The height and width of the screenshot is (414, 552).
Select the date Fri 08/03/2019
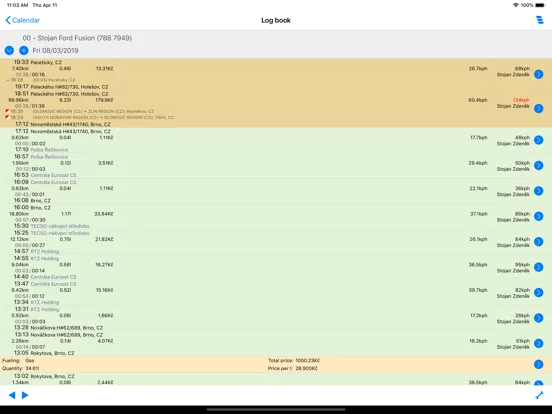tap(56, 51)
